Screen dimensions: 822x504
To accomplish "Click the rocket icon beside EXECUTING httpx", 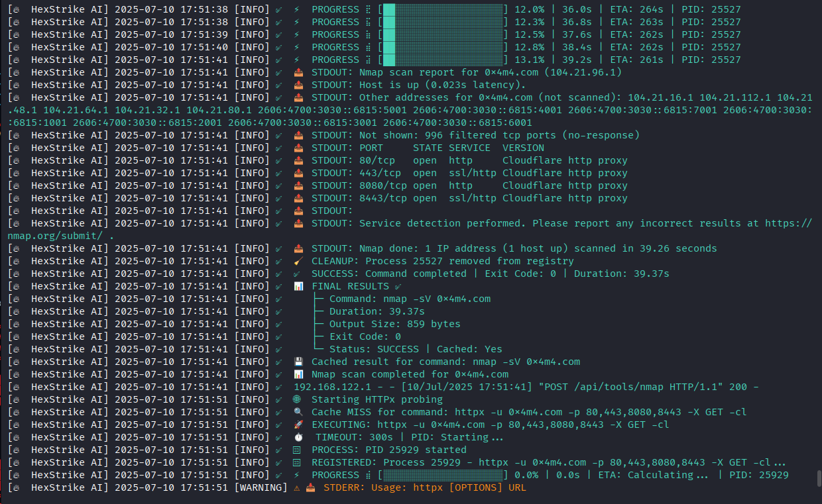I will pyautogui.click(x=298, y=425).
